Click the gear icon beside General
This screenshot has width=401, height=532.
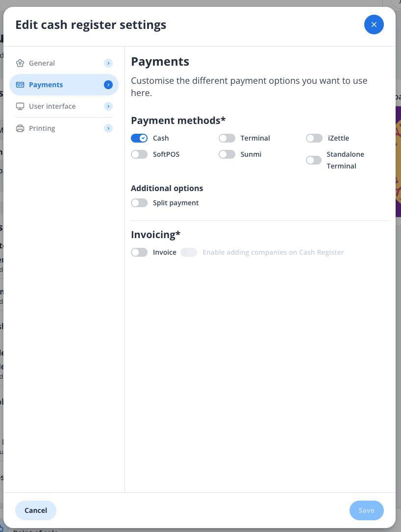click(20, 63)
